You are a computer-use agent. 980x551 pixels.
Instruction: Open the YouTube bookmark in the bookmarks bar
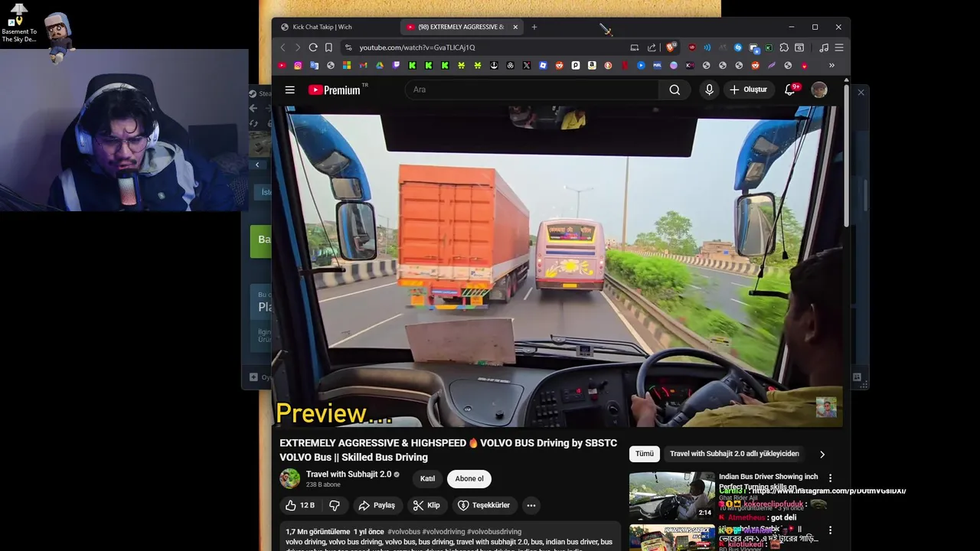point(283,66)
